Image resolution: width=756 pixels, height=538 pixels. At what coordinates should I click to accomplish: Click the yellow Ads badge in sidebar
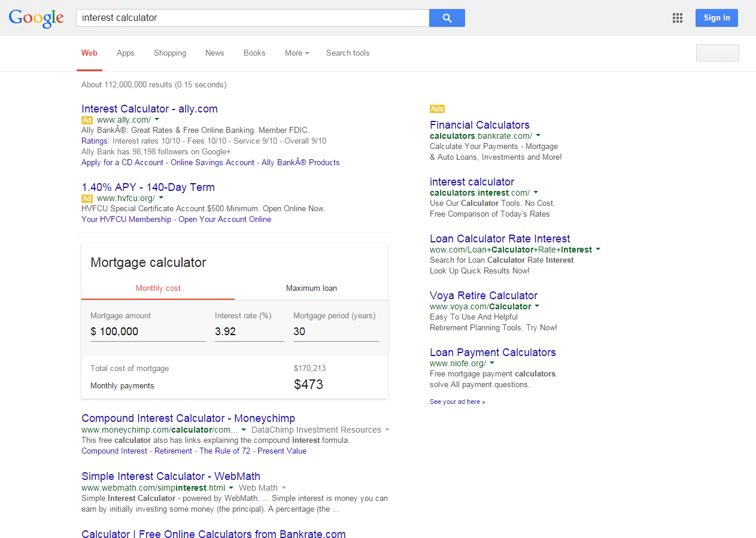[x=437, y=109]
